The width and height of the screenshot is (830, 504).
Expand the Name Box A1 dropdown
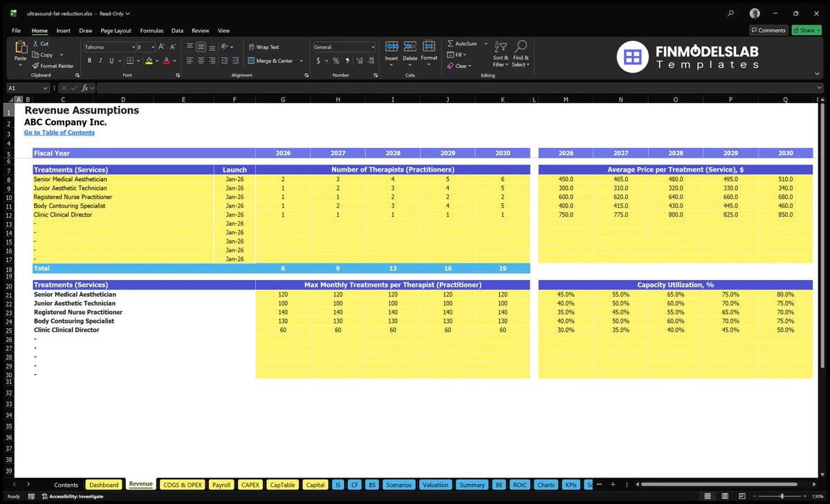(46, 88)
